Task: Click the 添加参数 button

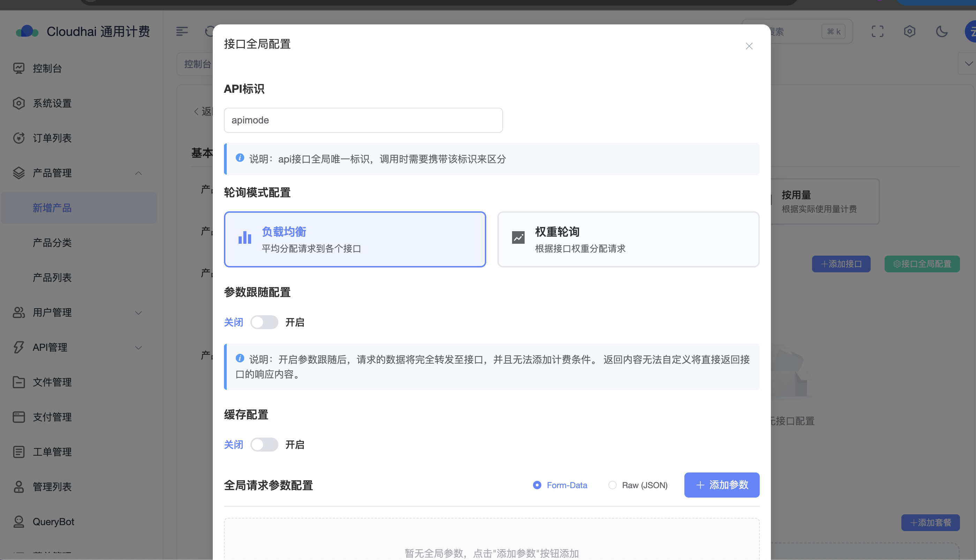Action: pyautogui.click(x=722, y=485)
